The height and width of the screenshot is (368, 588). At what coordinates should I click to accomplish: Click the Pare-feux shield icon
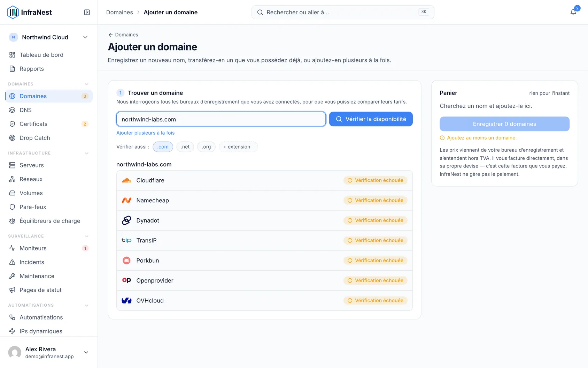12,207
